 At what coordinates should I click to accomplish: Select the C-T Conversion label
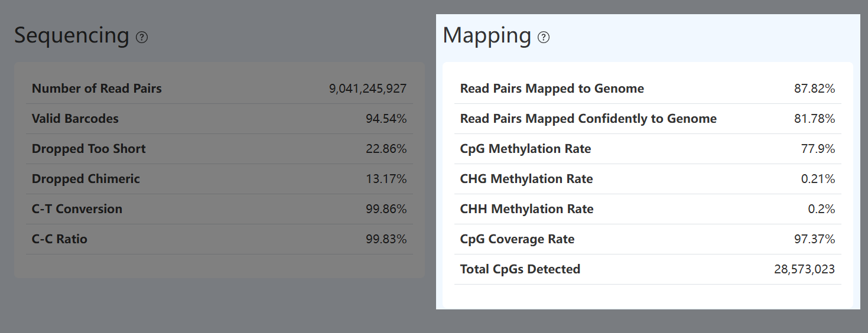77,209
